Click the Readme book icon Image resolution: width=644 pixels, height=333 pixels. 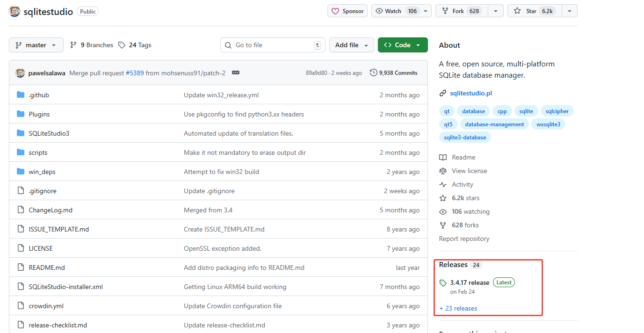pyautogui.click(x=443, y=158)
